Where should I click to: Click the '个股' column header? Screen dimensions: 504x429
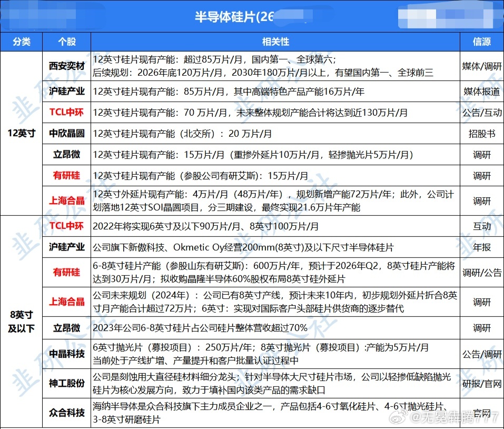(x=67, y=42)
